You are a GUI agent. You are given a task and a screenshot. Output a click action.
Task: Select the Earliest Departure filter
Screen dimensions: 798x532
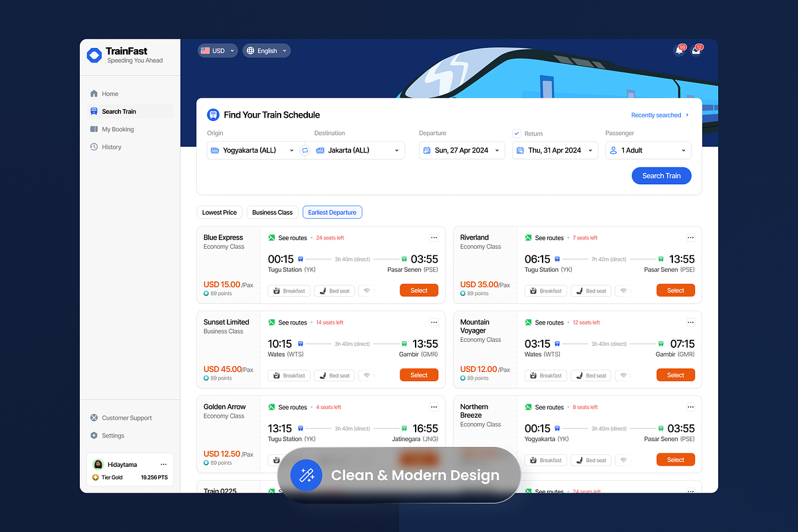coord(332,212)
